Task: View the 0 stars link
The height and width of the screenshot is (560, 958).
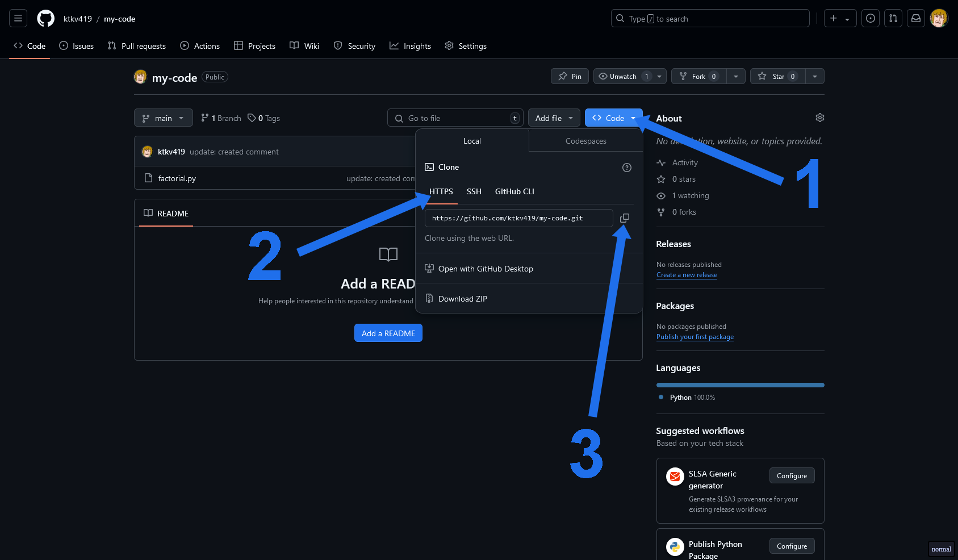Action: point(684,179)
